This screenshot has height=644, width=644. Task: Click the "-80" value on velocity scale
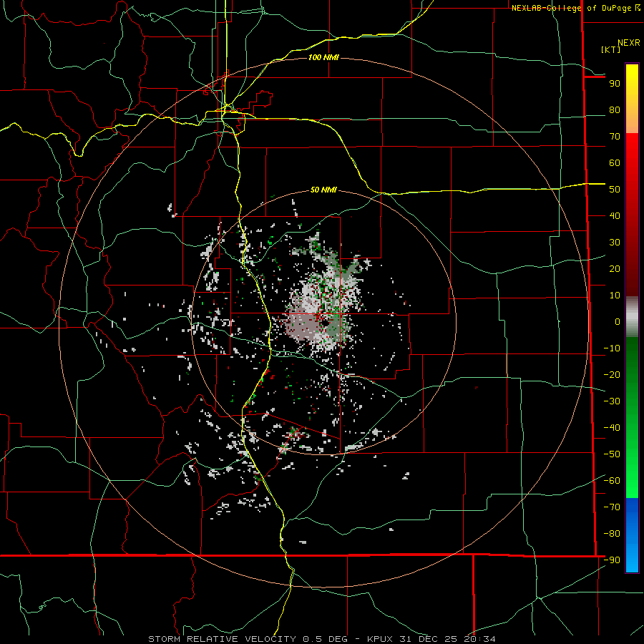612,534
